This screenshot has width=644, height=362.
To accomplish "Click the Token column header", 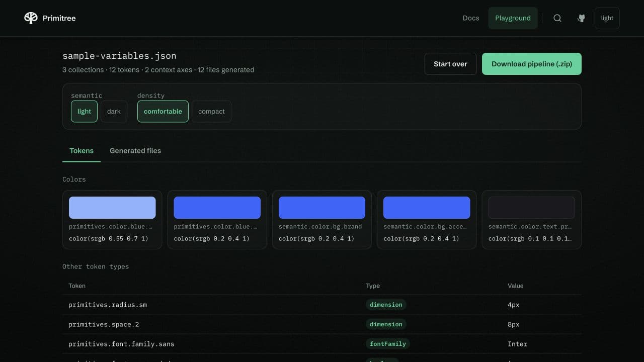I will (x=77, y=286).
